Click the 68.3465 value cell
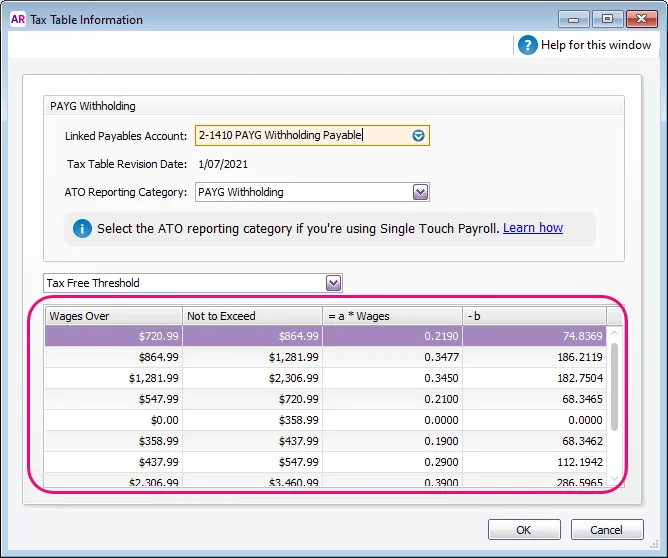Screen dimensions: 668x558 click(x=535, y=399)
